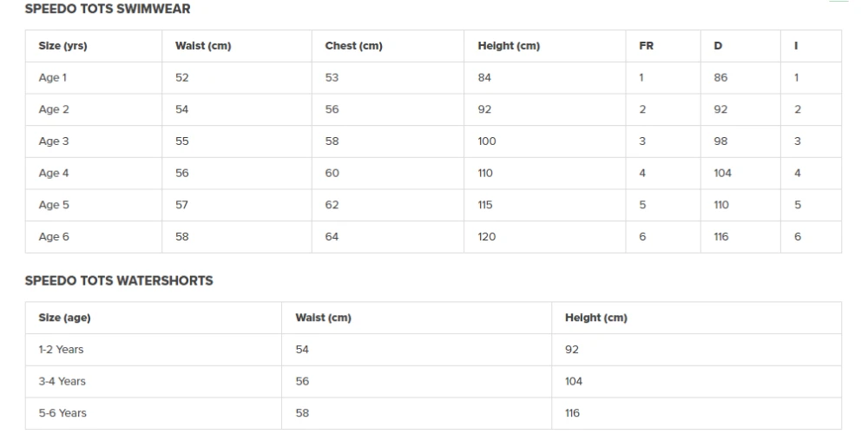
Task: Click the Age 3 height value 100
Action: 487,141
